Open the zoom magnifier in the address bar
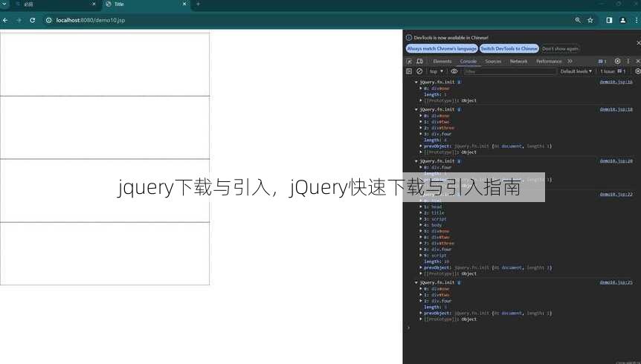This screenshot has width=641, height=364. (x=578, y=20)
